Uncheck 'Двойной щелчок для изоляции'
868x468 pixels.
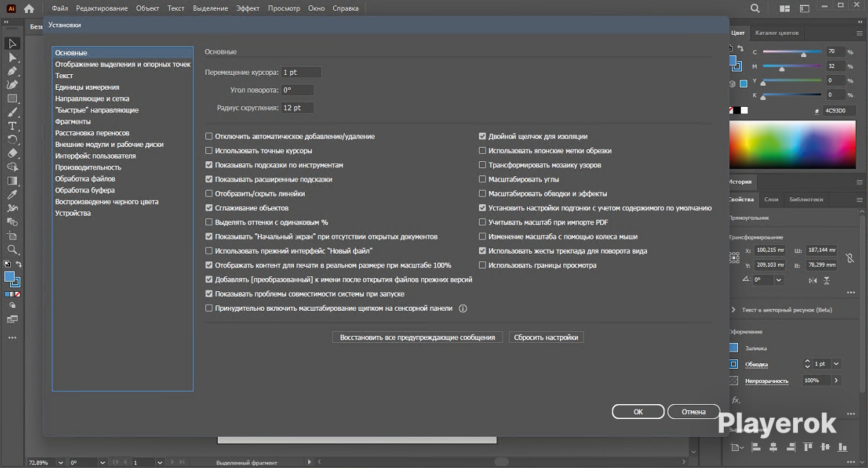click(x=482, y=136)
